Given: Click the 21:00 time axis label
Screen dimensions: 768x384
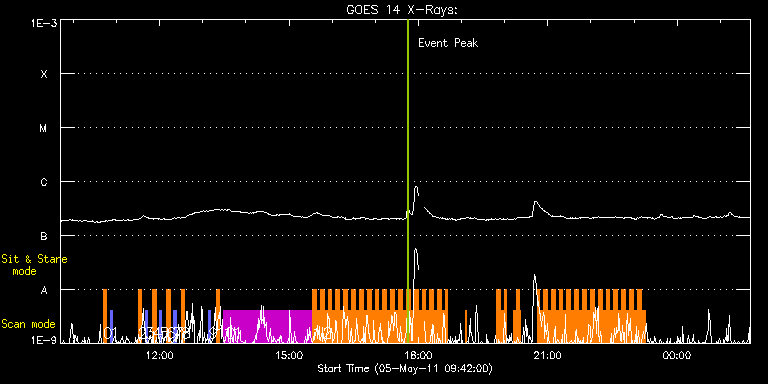Looking at the screenshot, I should [x=548, y=355].
